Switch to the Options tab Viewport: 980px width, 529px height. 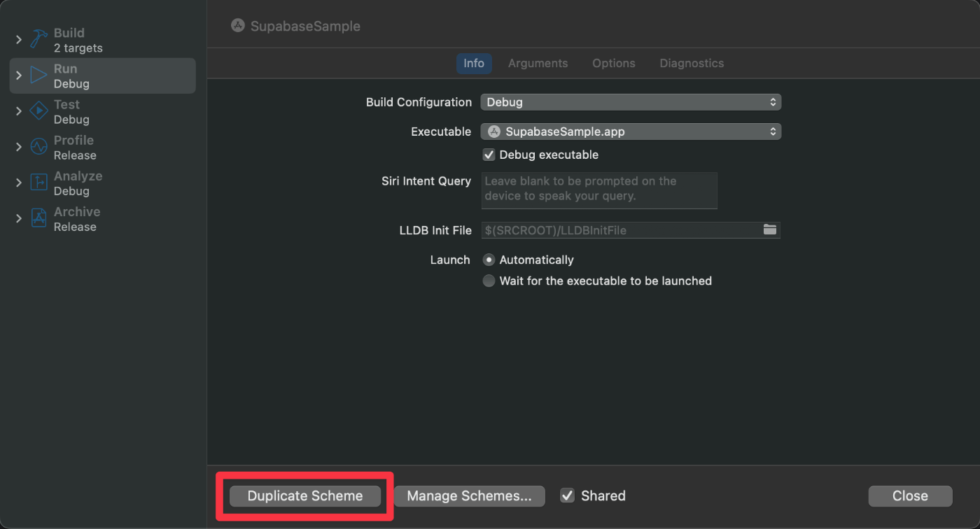tap(614, 63)
